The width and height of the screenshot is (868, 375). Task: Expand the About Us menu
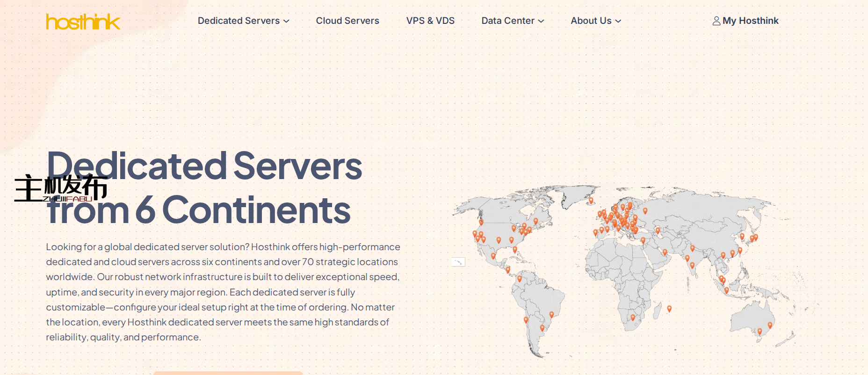[596, 21]
